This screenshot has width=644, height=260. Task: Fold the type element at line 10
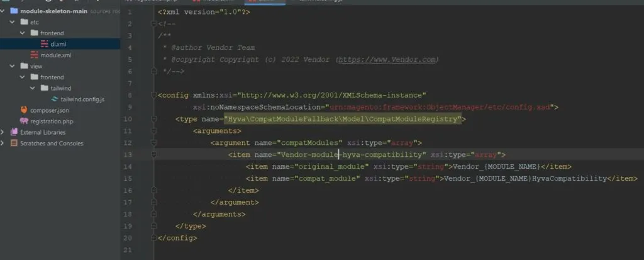tap(155, 119)
